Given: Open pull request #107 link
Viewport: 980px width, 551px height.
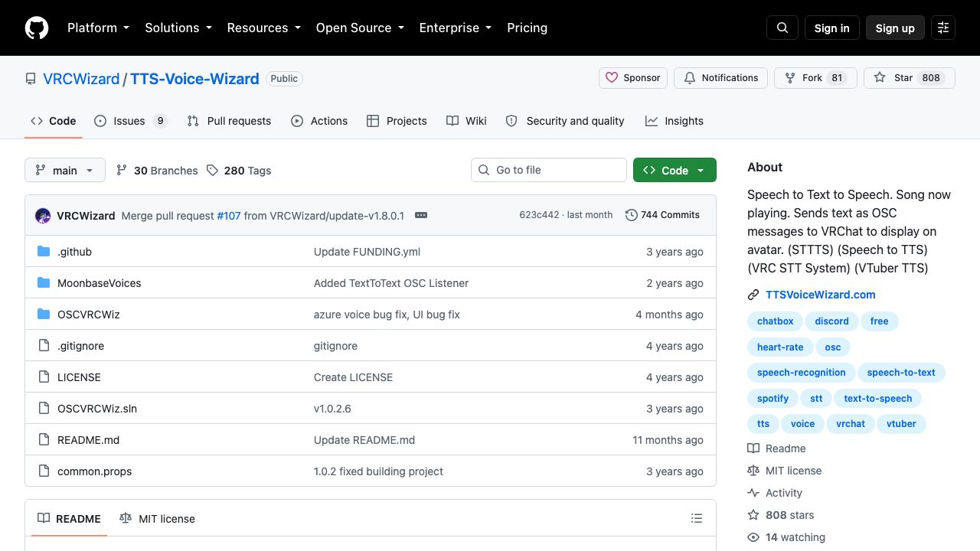Looking at the screenshot, I should pos(229,216).
